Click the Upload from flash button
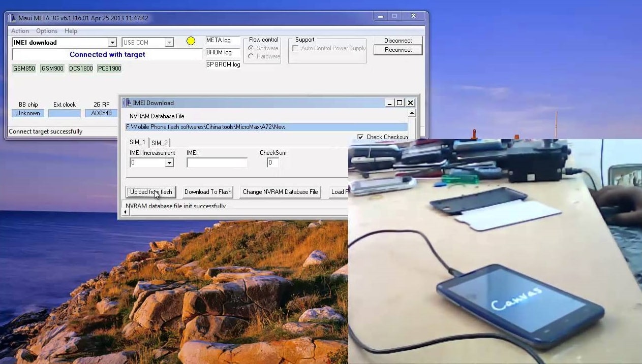Viewport: 642px width, 364px height. [x=151, y=192]
